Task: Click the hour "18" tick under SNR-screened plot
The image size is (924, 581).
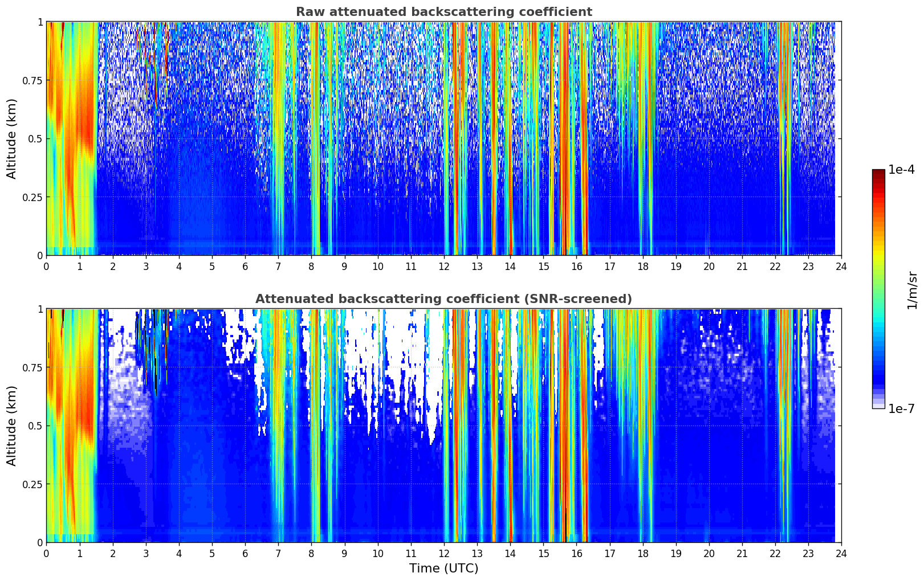Action: tap(642, 553)
